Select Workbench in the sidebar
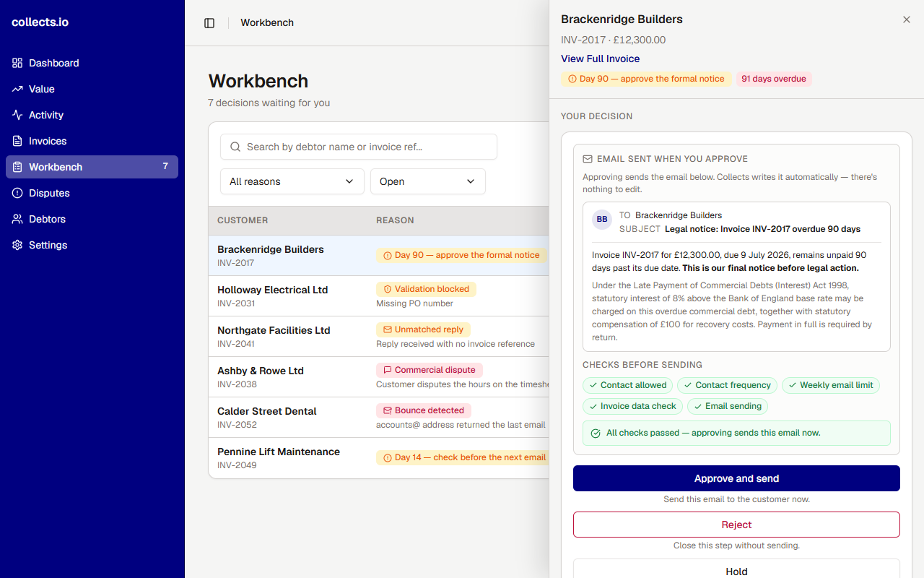This screenshot has height=578, width=924. (x=92, y=167)
